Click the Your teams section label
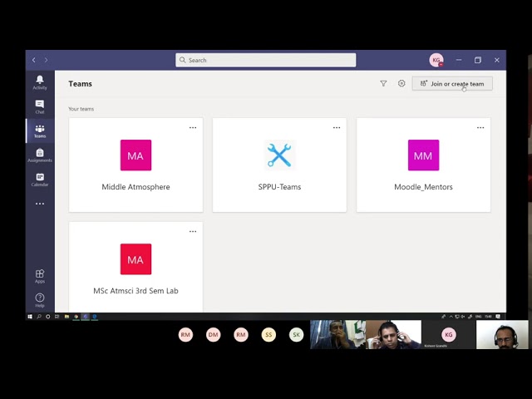 (x=81, y=109)
